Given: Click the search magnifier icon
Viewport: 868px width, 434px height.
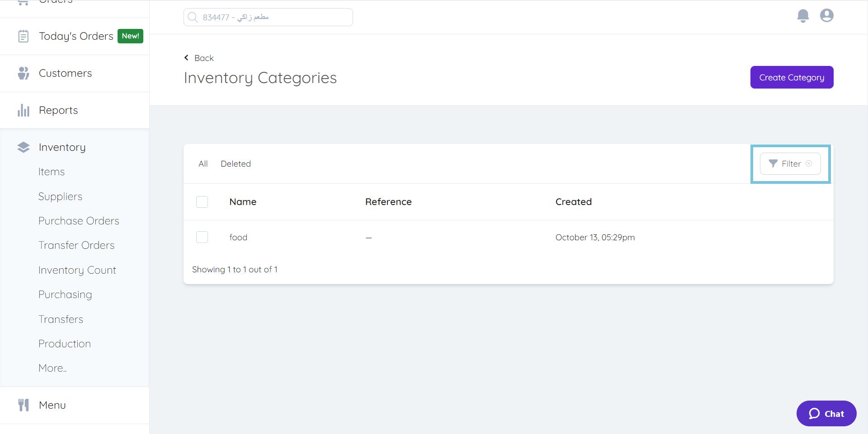Looking at the screenshot, I should click(x=193, y=17).
